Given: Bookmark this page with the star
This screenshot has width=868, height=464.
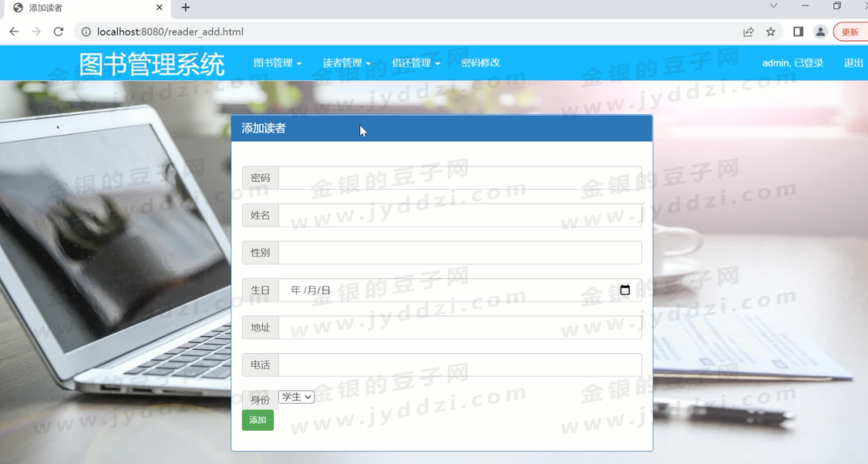Looking at the screenshot, I should click(771, 32).
